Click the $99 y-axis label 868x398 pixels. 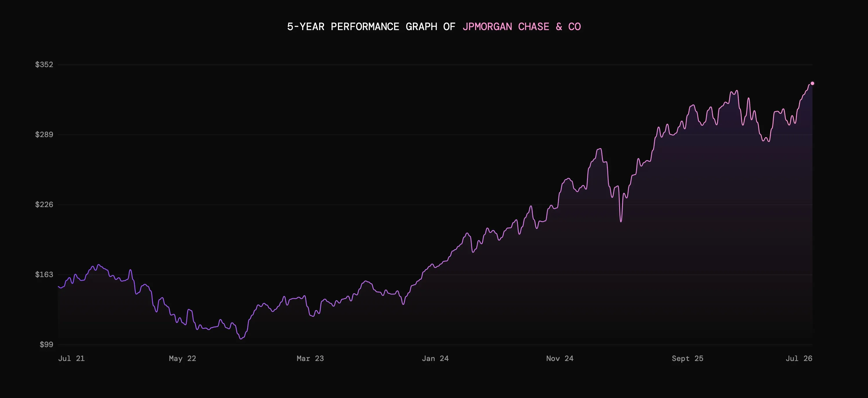pos(47,344)
